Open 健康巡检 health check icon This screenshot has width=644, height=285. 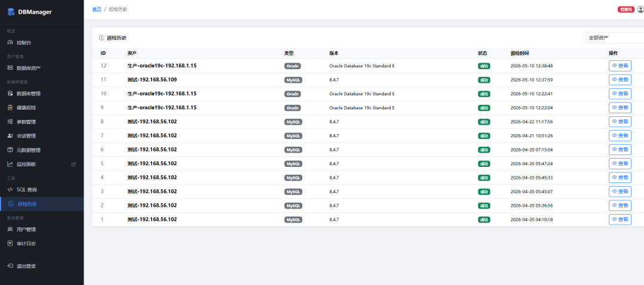pos(10,107)
